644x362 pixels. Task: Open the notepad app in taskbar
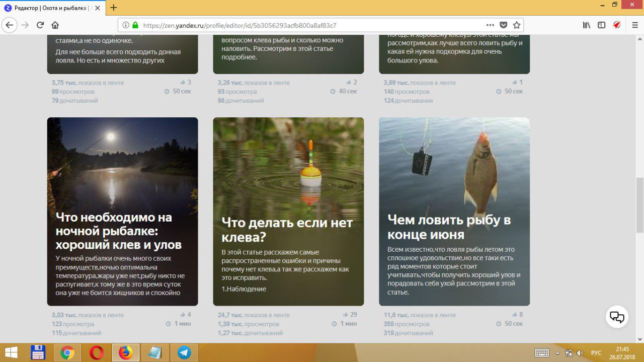[155, 352]
